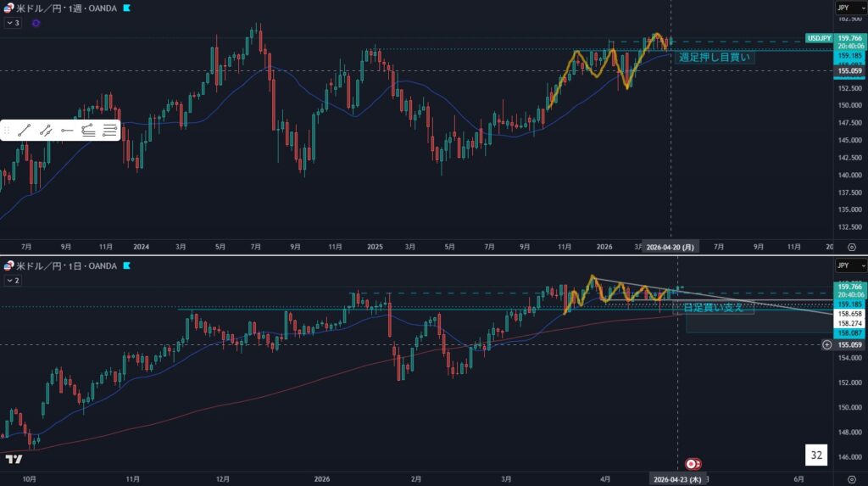This screenshot has width=868, height=486.
Task: Click the plus button at 155.059 price
Action: coord(826,344)
